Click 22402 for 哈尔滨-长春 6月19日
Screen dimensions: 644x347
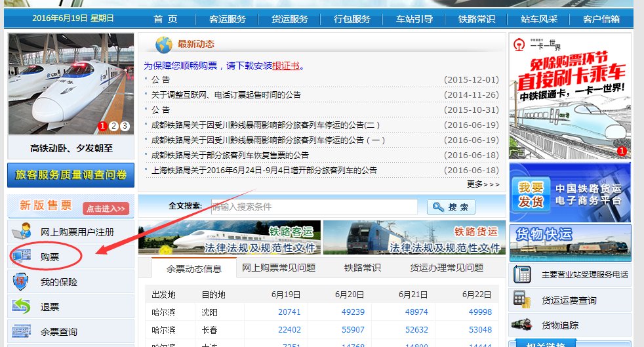pyautogui.click(x=289, y=330)
